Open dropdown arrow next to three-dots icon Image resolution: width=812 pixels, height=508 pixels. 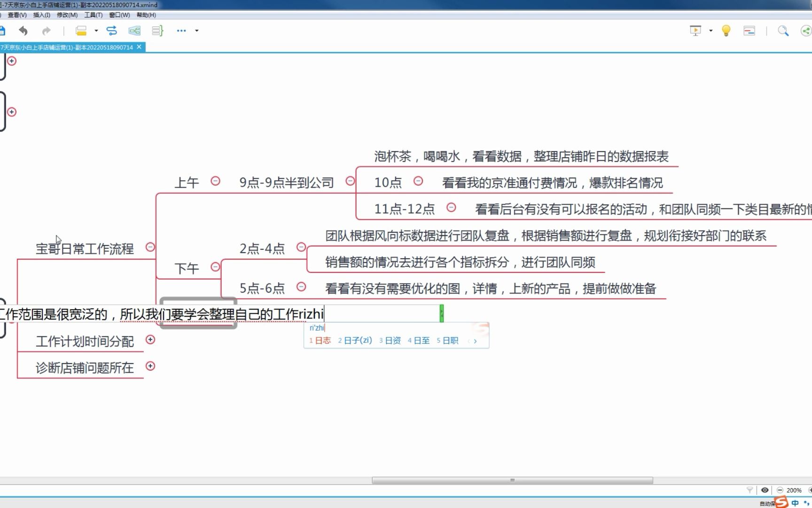point(196,31)
